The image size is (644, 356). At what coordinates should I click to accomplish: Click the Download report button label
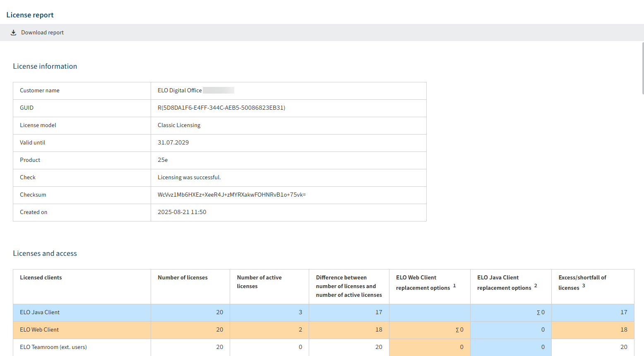click(x=42, y=33)
